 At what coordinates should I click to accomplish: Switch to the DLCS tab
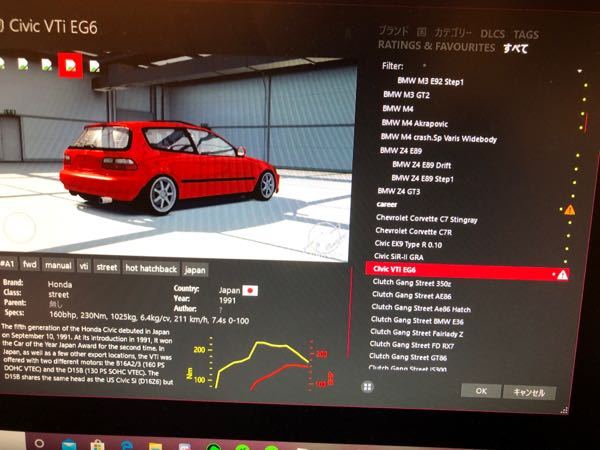[492, 34]
